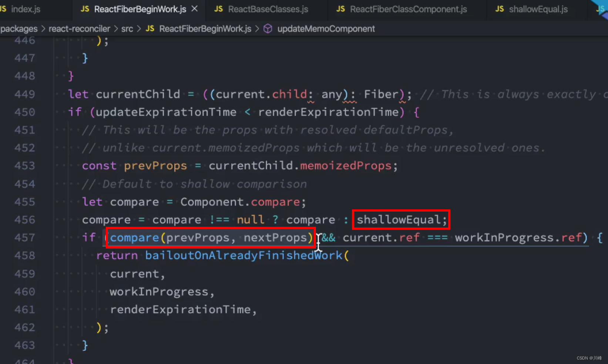The image size is (608, 364).
Task: Expand chevron after src breadcrumb
Action: point(139,29)
